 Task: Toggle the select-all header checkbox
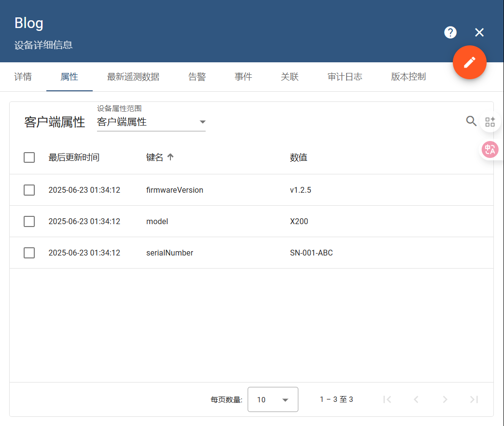pos(29,157)
